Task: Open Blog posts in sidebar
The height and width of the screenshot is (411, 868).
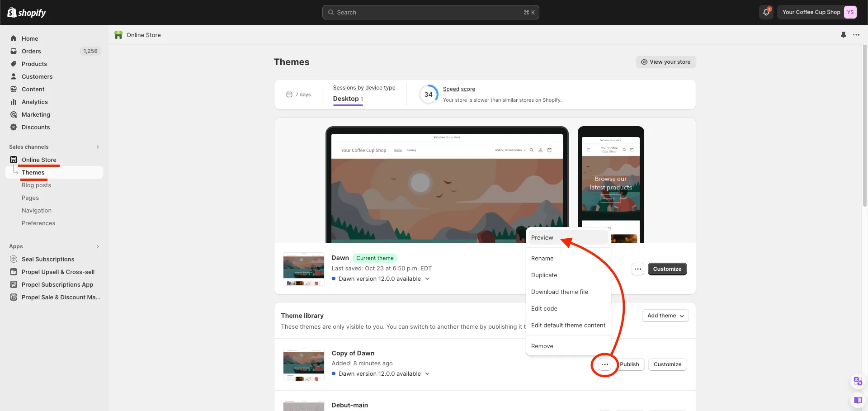Action: click(36, 185)
